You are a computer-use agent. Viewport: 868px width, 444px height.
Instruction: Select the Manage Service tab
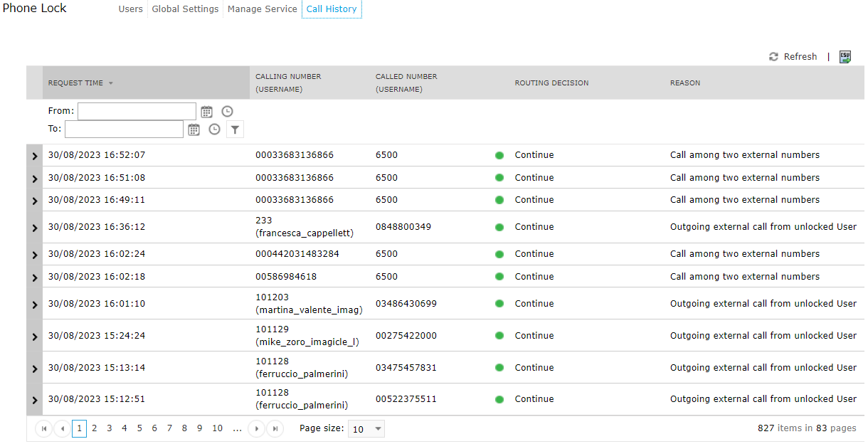tap(262, 9)
